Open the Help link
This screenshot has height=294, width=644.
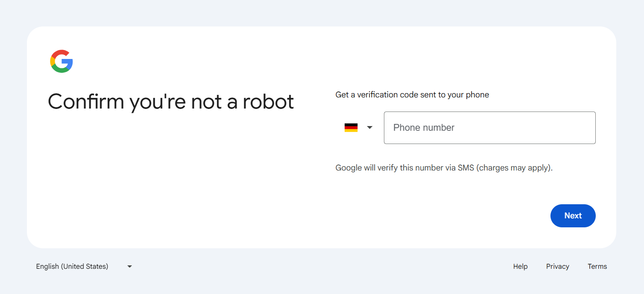520,266
